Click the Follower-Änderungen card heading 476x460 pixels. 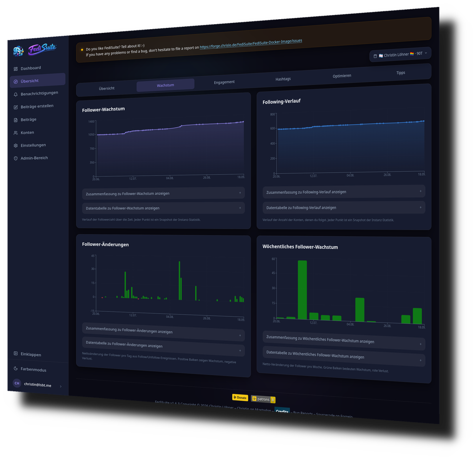click(x=105, y=244)
